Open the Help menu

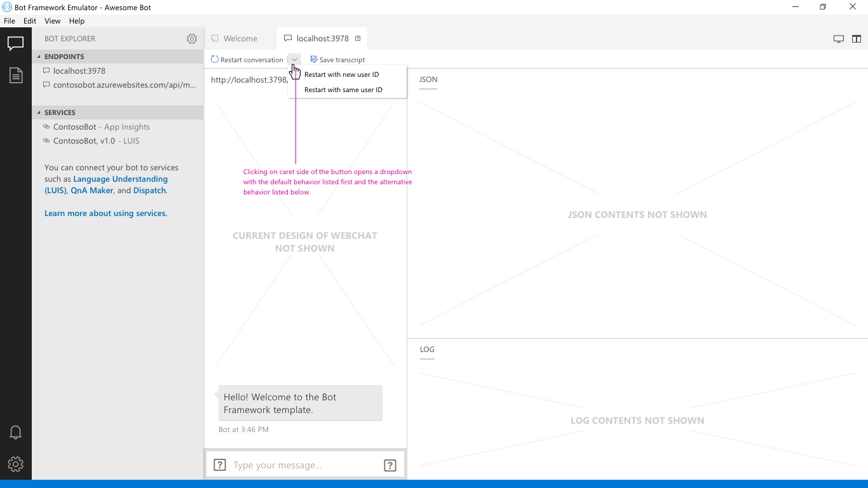[x=77, y=21]
